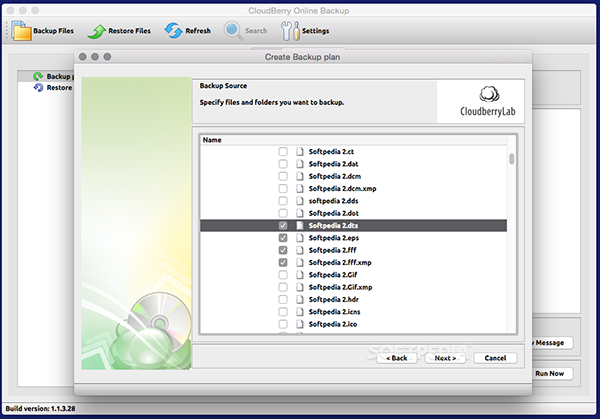Select the Softpedia 2.dat file name
This screenshot has height=419, width=600.
point(333,164)
